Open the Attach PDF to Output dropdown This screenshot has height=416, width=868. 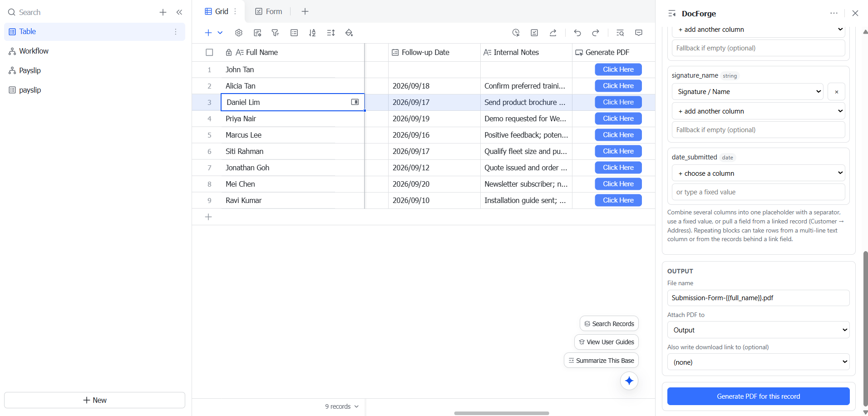pos(758,330)
